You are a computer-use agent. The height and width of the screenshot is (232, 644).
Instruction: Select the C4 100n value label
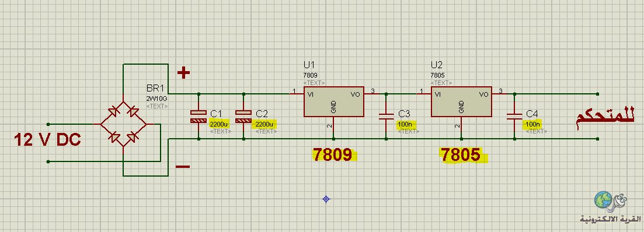pyautogui.click(x=533, y=124)
